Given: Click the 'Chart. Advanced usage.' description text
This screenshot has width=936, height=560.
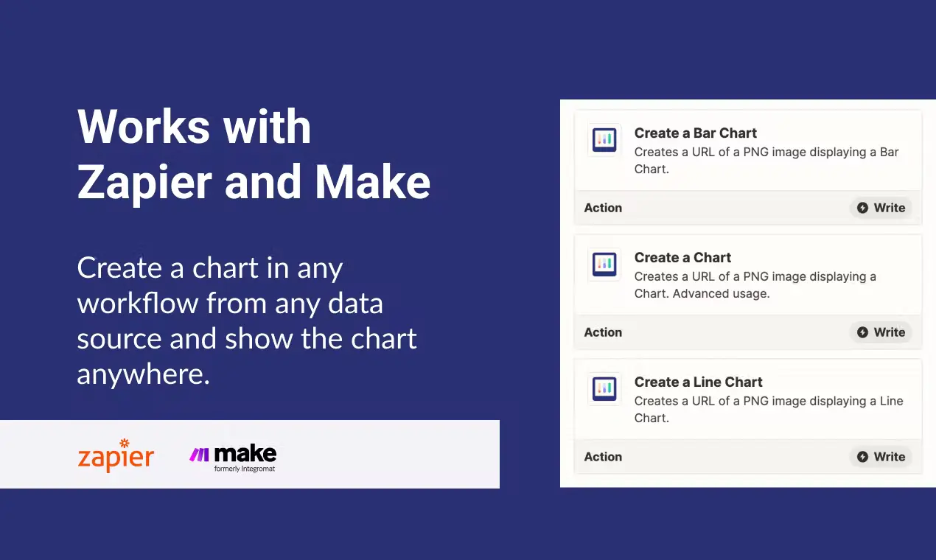Looking at the screenshot, I should tap(702, 293).
